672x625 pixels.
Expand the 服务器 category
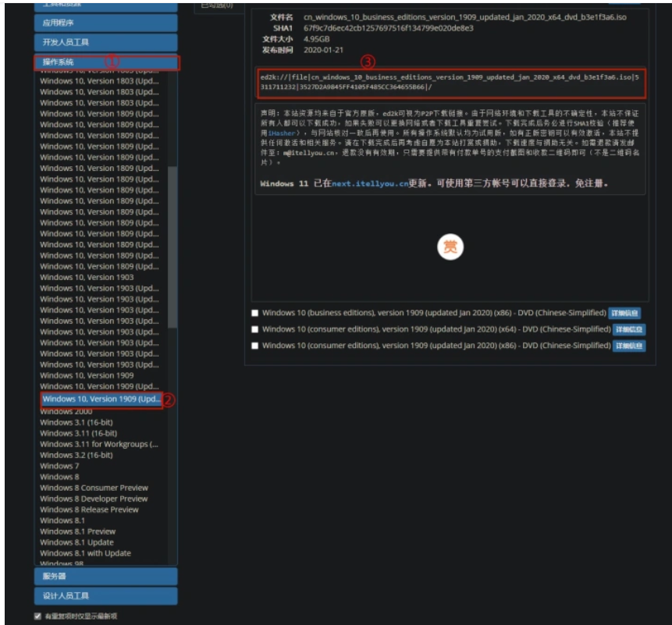[105, 576]
